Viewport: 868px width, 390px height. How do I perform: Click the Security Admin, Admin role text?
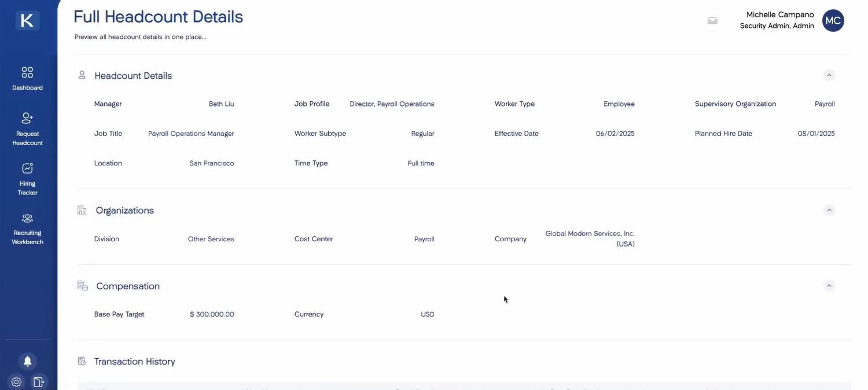click(777, 26)
